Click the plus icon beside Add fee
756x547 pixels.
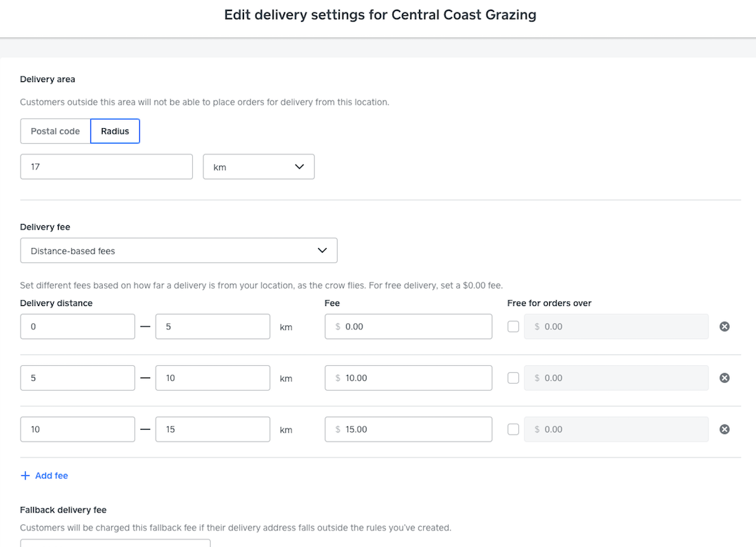pos(25,475)
